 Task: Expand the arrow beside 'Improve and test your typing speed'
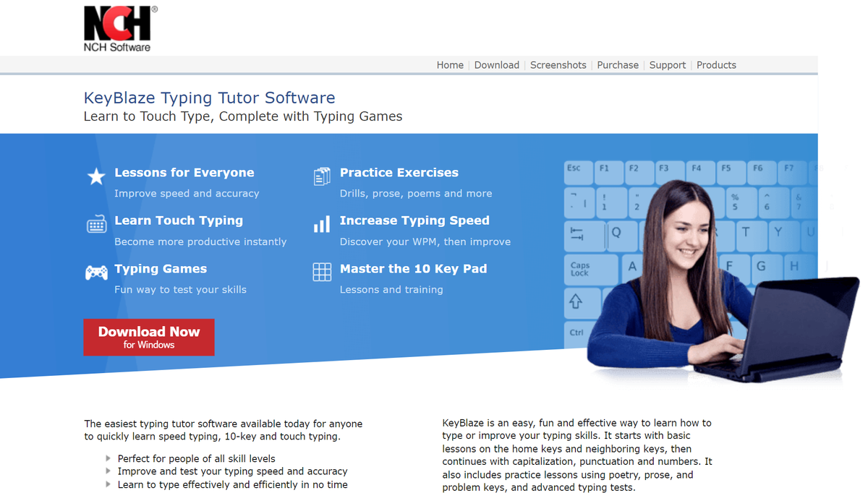coord(109,471)
